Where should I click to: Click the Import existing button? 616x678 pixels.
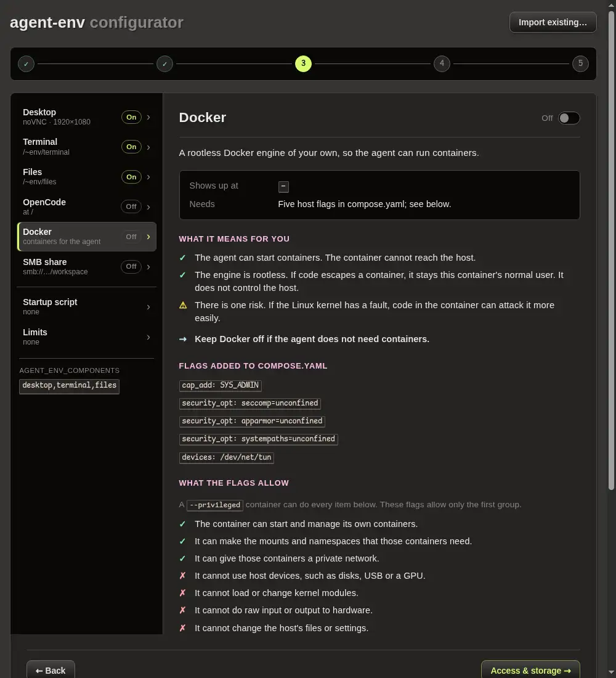(x=553, y=22)
